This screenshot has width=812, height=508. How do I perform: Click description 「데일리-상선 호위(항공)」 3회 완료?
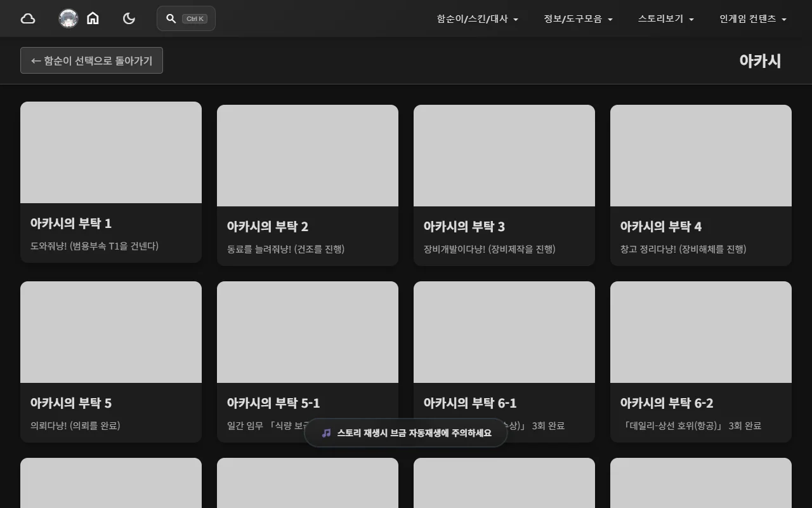pos(691,425)
